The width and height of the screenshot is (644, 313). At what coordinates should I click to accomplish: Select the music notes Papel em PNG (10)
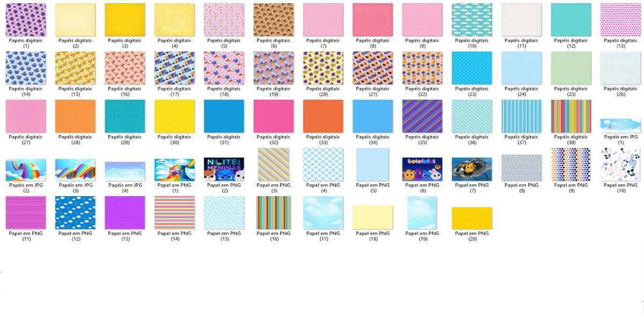(x=620, y=165)
